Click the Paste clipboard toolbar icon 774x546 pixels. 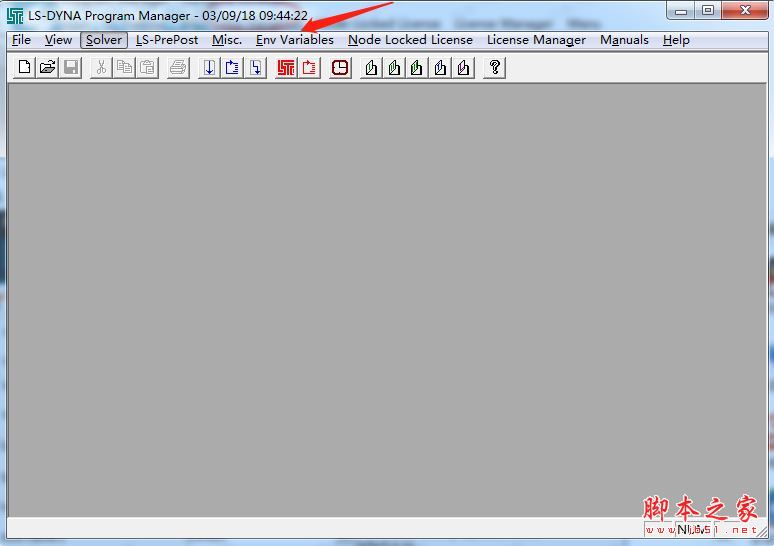(147, 67)
